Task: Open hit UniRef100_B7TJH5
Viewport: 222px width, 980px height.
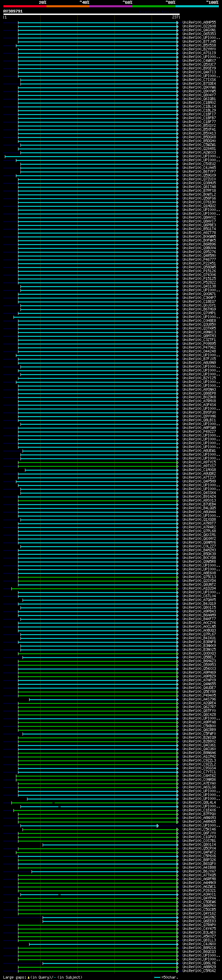Action: click(199, 41)
